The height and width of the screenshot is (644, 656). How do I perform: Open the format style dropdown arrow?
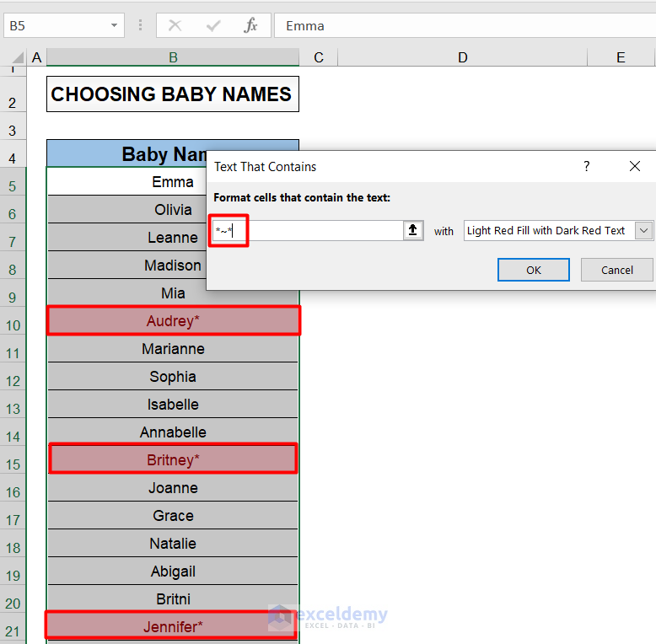[x=644, y=230]
